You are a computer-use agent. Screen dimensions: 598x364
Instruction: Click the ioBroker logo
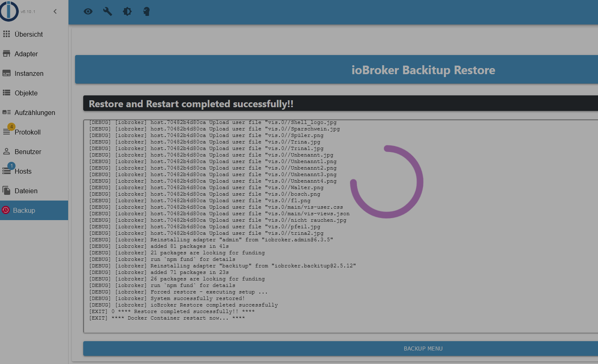pos(9,11)
